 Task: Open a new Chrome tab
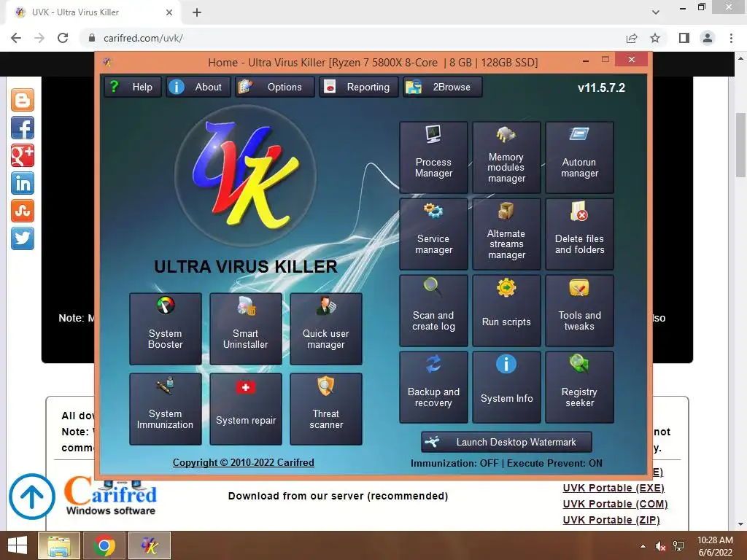pyautogui.click(x=197, y=12)
